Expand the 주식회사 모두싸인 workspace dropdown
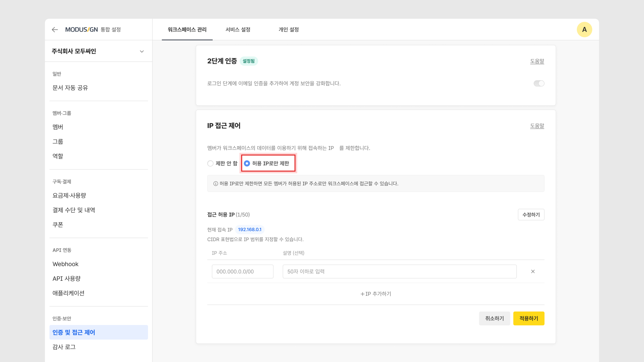Viewport: 644px width, 362px height. pos(142,51)
